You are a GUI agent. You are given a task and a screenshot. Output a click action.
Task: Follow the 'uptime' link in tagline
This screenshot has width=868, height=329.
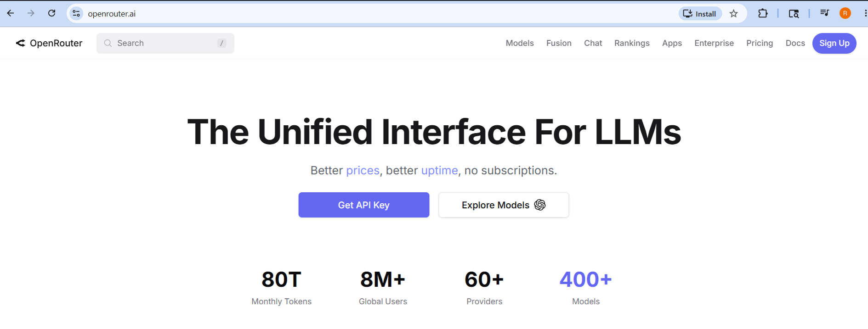pyautogui.click(x=439, y=171)
